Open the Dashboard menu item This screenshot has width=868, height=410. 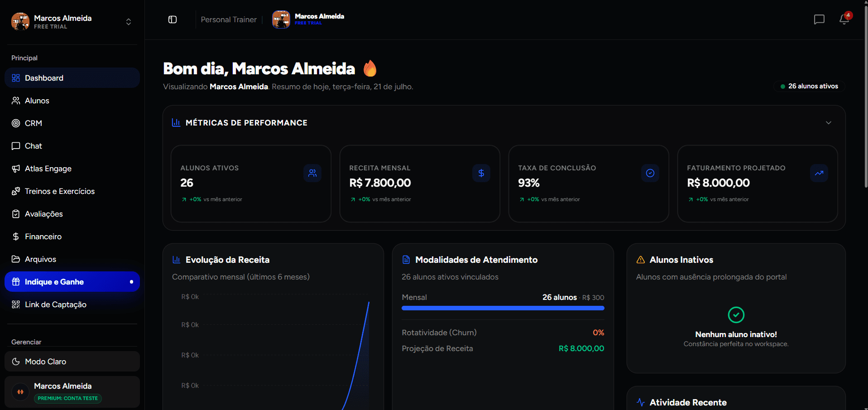pos(72,78)
